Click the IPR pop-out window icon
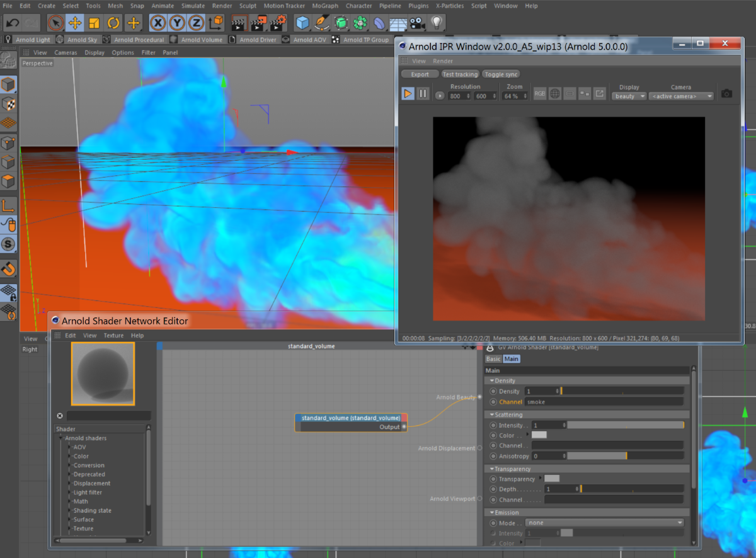 point(600,93)
